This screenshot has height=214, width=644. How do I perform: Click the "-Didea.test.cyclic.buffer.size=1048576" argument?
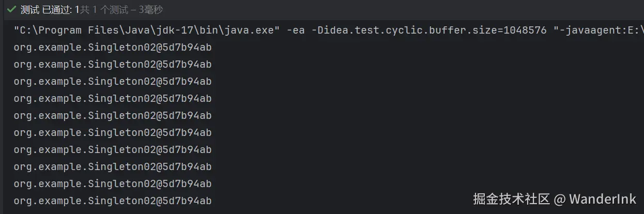(428, 30)
